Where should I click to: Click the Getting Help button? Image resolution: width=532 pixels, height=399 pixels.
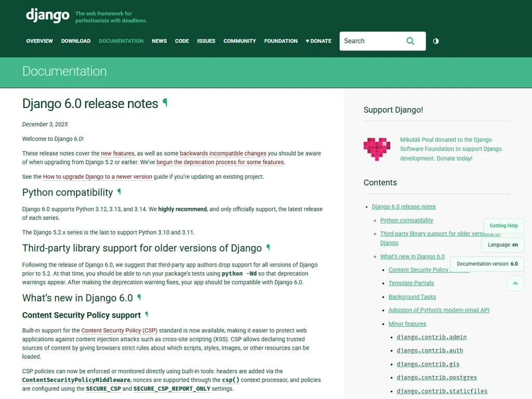(x=503, y=225)
